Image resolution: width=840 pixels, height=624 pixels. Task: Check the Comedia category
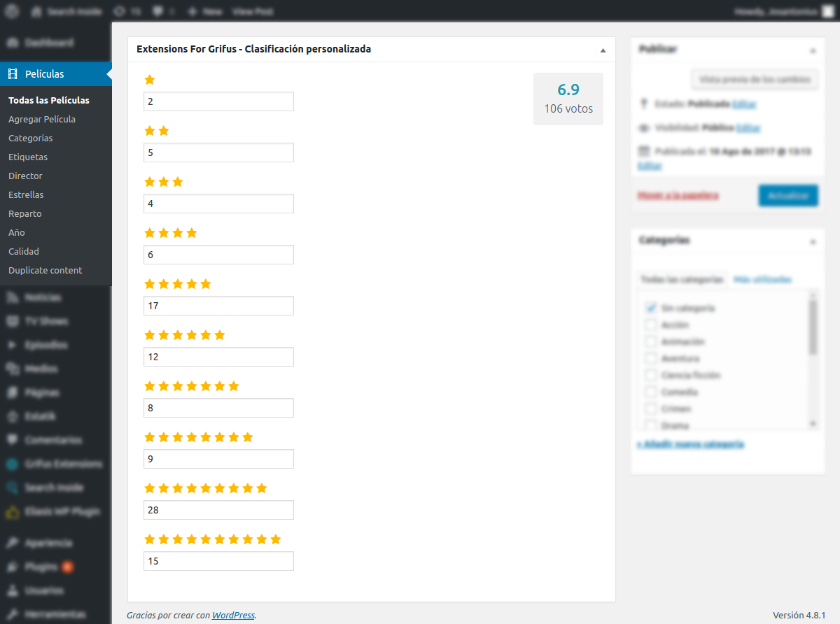click(651, 392)
